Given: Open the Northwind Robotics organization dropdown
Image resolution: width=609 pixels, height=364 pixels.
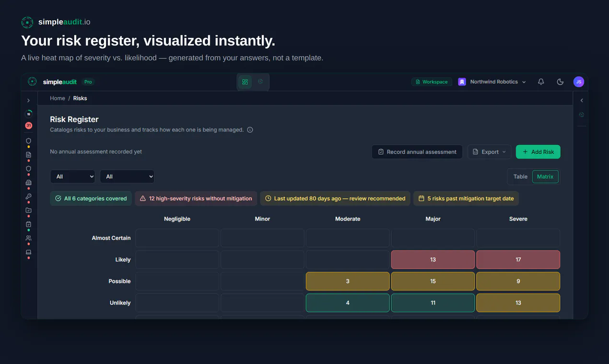Looking at the screenshot, I should [492, 82].
